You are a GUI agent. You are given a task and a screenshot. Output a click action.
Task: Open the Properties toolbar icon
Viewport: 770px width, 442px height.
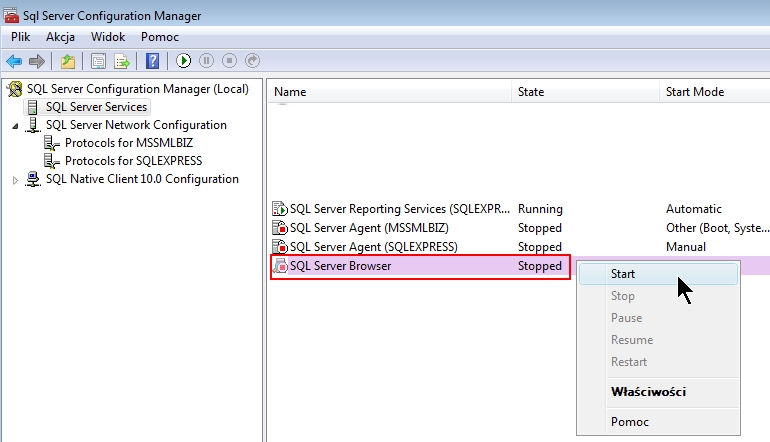click(98, 61)
